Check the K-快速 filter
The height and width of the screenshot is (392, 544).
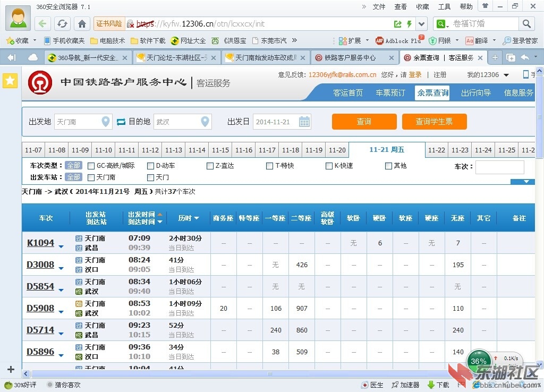click(329, 166)
